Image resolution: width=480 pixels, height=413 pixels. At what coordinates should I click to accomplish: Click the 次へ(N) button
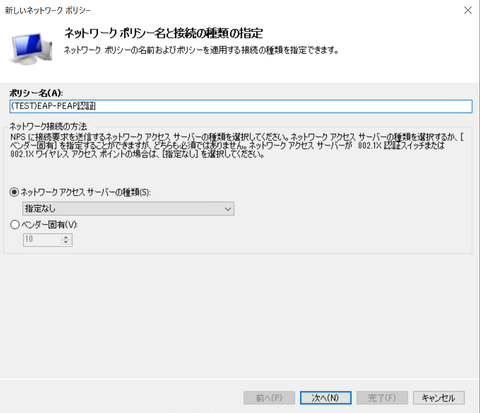click(x=325, y=398)
